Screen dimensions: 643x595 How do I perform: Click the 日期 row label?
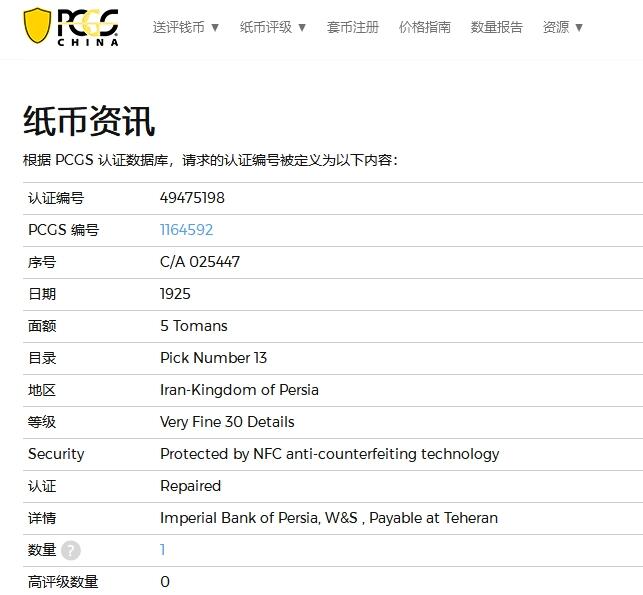click(42, 294)
